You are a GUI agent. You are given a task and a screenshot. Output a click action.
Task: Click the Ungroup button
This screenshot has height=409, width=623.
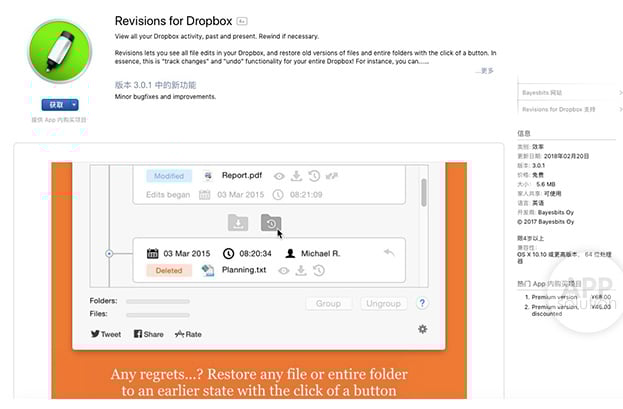pos(383,304)
